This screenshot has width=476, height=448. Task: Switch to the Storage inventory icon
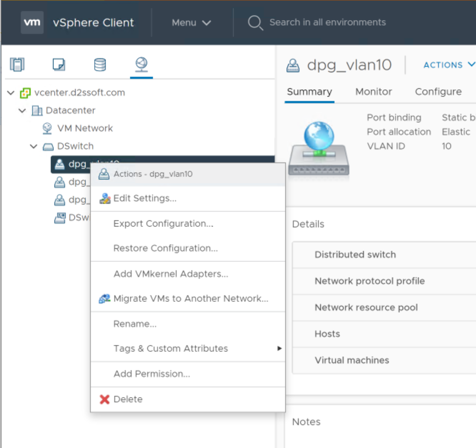[100, 65]
